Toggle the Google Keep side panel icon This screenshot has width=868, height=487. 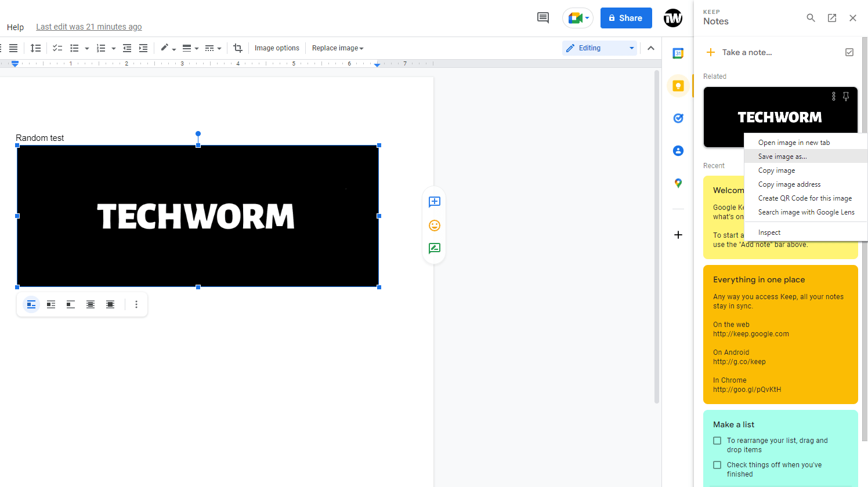click(678, 86)
